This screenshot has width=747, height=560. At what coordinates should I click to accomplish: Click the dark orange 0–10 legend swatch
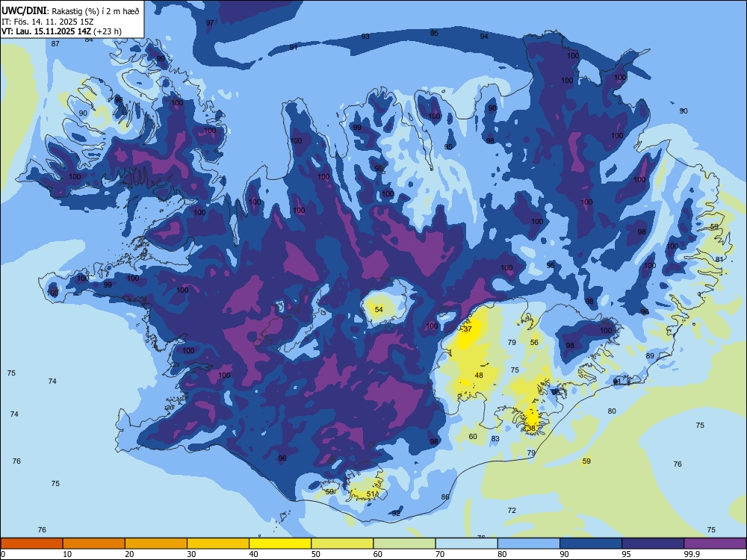(x=31, y=544)
